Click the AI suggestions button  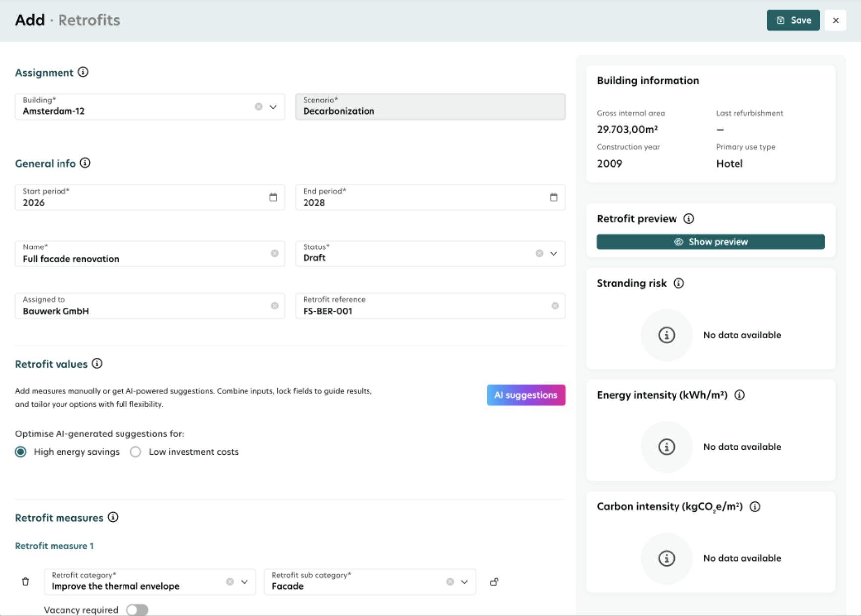tap(526, 395)
